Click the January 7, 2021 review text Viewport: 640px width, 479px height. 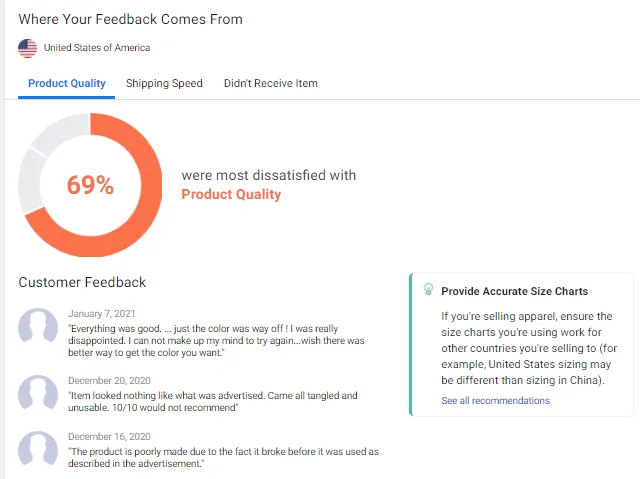tap(216, 341)
